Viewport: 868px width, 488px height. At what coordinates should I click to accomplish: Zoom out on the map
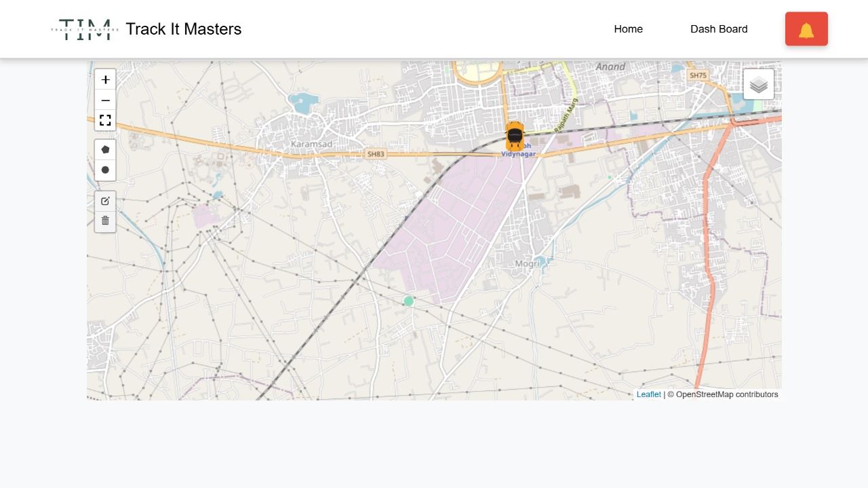click(105, 100)
